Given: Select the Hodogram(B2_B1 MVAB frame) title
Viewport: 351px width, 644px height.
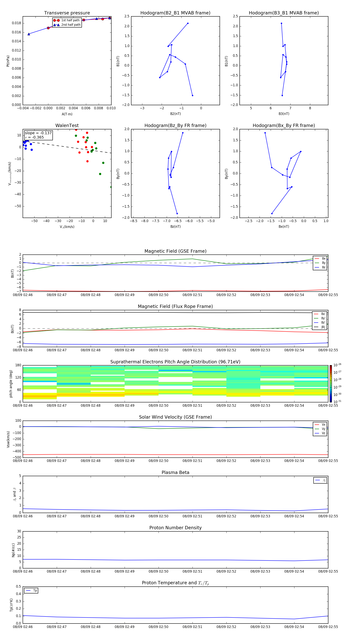Looking at the screenshot, I should click(x=175, y=13).
